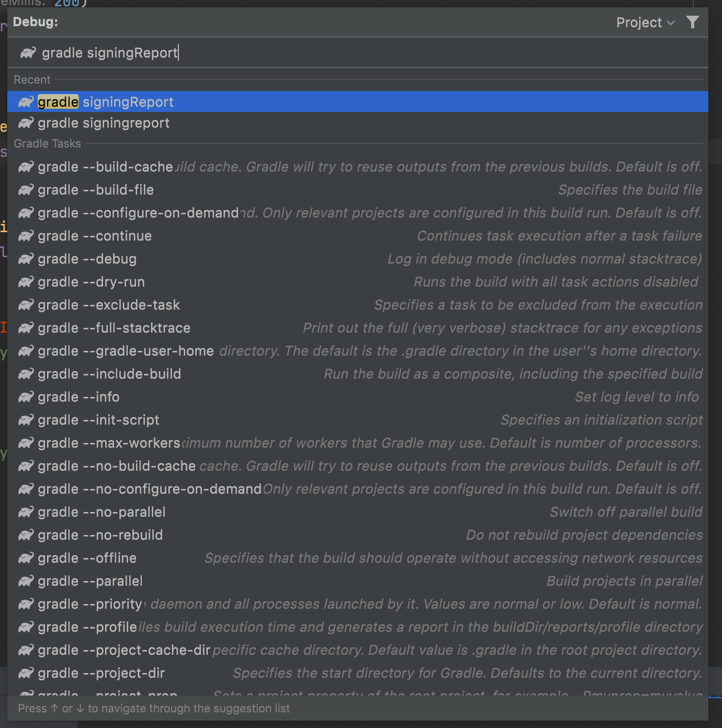Focus the gradle signingReport input field
This screenshot has width=722, height=728.
pos(358,53)
